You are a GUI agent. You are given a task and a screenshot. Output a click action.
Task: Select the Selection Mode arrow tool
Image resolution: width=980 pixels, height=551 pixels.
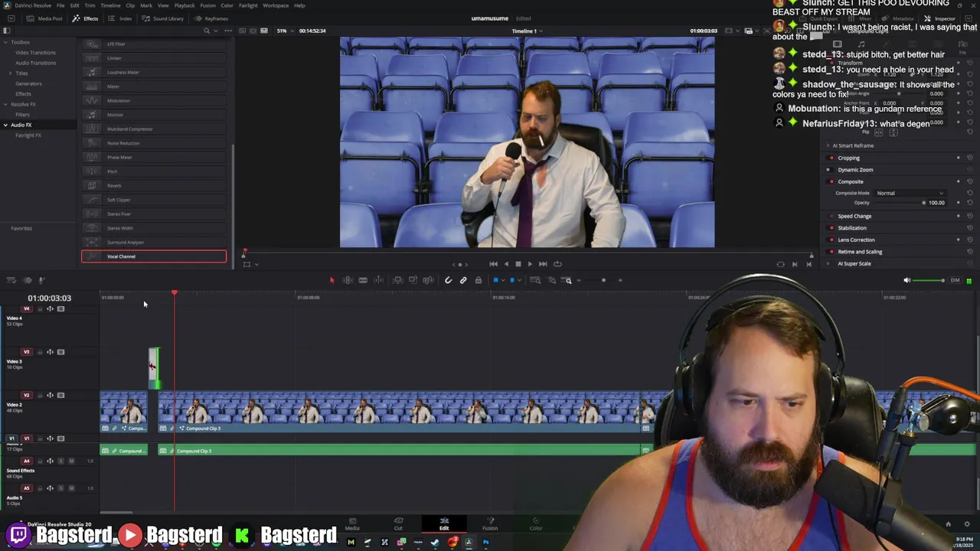click(x=332, y=280)
